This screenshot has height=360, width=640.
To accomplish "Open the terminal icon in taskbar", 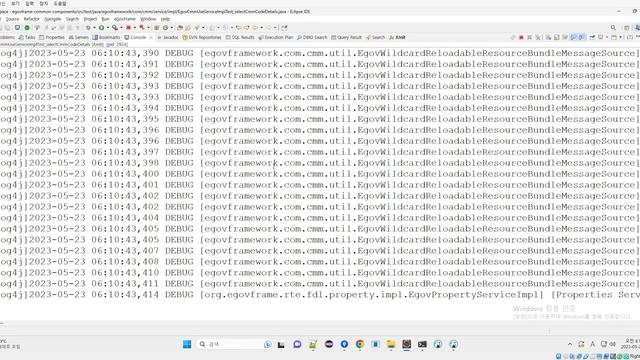I will click(422, 344).
